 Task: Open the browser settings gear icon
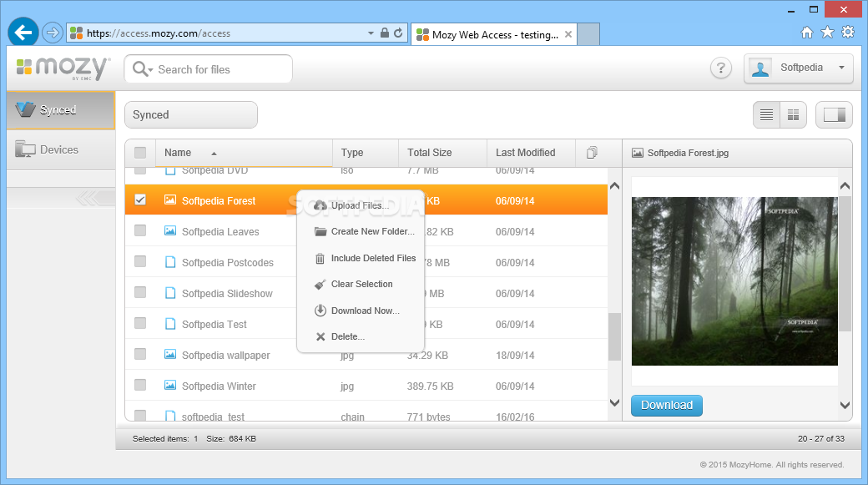click(847, 32)
